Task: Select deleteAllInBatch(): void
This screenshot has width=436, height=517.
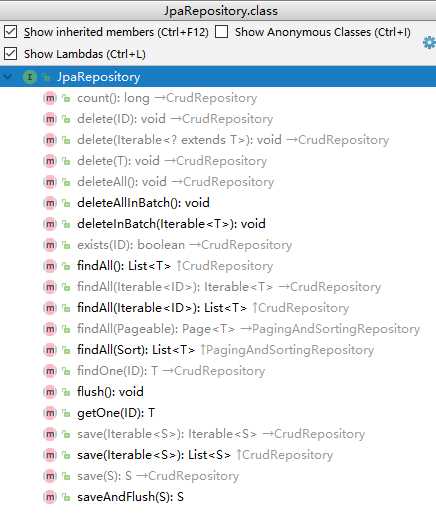Action: pos(143,203)
